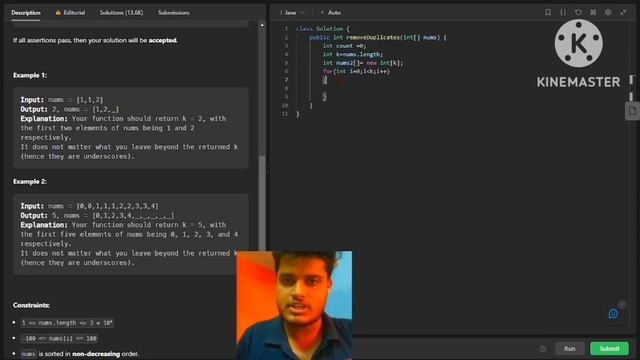
Task: Click the 'int k=nums.length;' code line
Action: 353,54
